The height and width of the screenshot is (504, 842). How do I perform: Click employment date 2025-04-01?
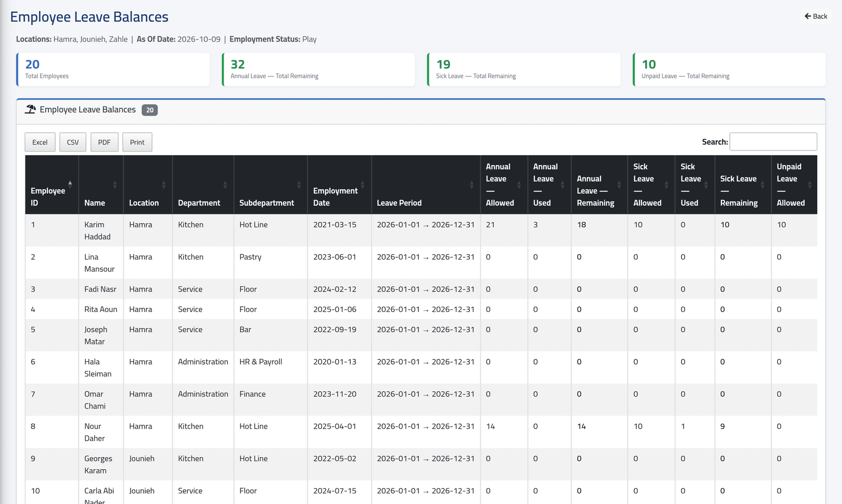pyautogui.click(x=335, y=426)
